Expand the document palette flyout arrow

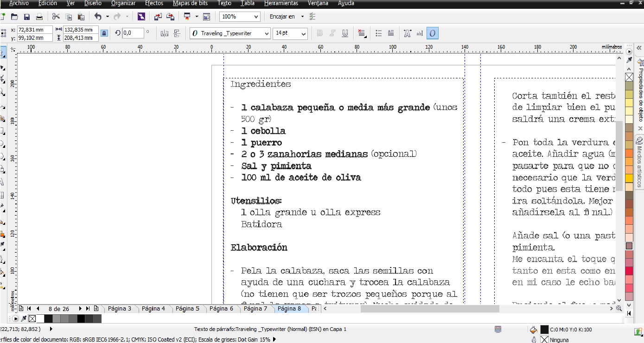16,319
